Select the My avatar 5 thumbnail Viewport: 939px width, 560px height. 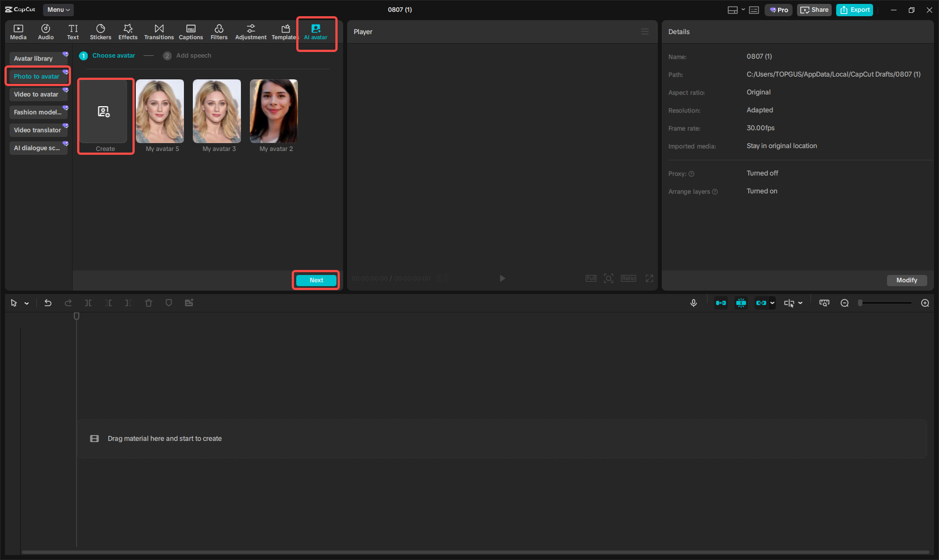160,111
